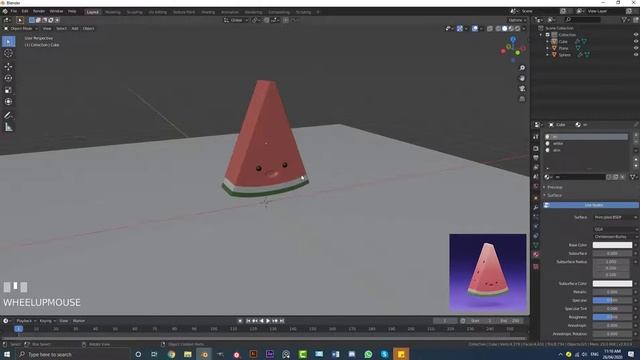This screenshot has width=640, height=360.
Task: Open the Texture properties tab icon
Action: click(536, 267)
